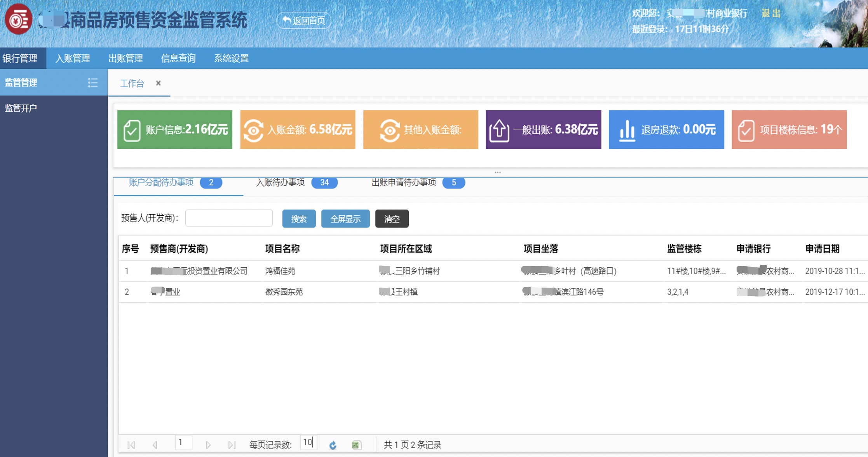Click the refresh icon in pagination bar

[x=333, y=445]
